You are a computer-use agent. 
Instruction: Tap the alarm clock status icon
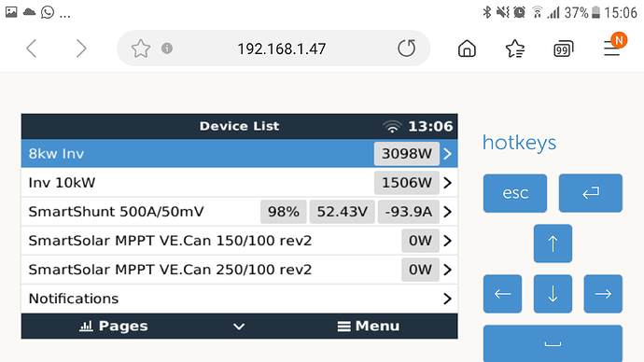pos(519,12)
